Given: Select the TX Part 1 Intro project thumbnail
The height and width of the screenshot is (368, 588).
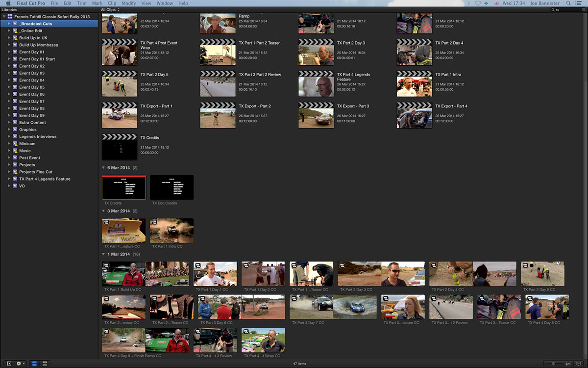Looking at the screenshot, I should tap(415, 84).
